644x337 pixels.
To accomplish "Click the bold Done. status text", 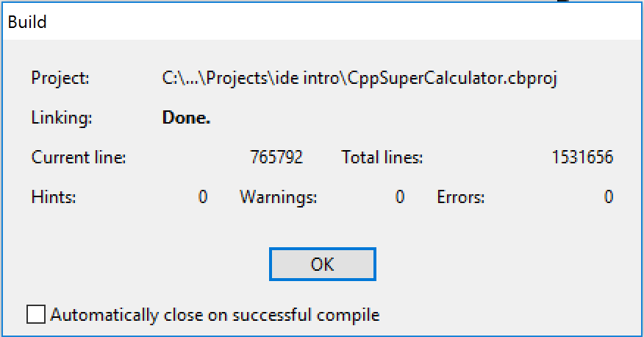I will [187, 118].
